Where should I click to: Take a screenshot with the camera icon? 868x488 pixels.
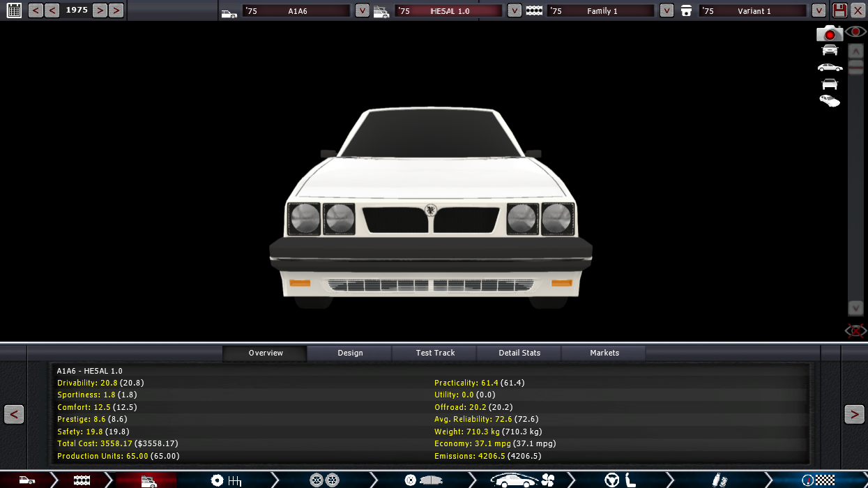point(830,33)
